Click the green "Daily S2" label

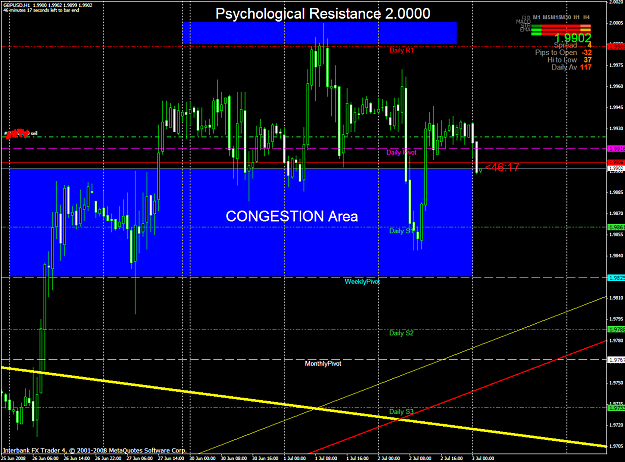[x=401, y=333]
